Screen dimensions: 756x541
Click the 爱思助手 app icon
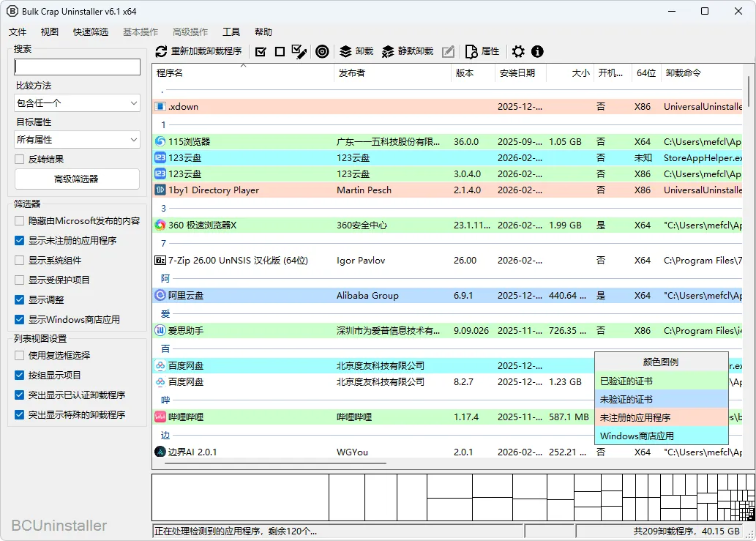point(160,331)
